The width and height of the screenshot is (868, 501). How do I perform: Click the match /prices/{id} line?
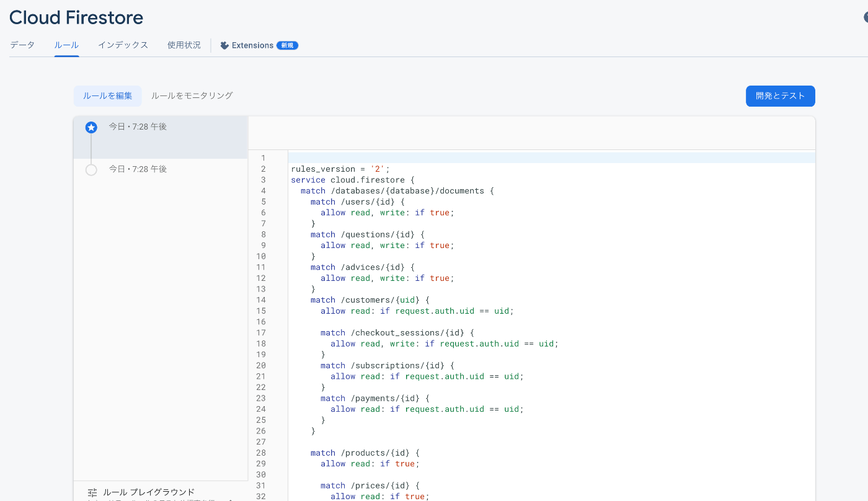tap(370, 486)
